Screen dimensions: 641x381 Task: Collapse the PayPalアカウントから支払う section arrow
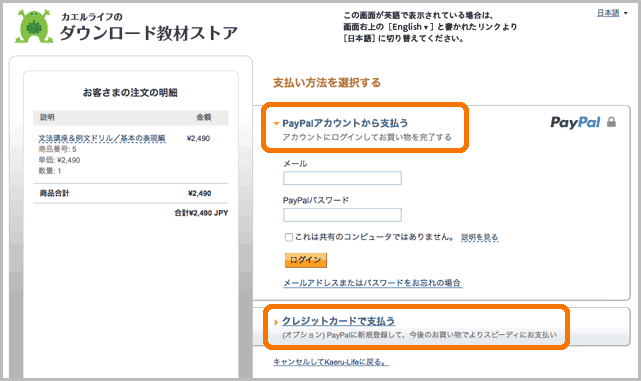pyautogui.click(x=276, y=123)
